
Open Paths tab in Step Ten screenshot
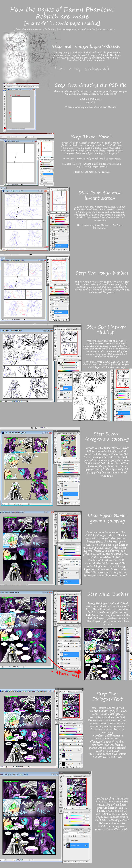coord(75,739)
